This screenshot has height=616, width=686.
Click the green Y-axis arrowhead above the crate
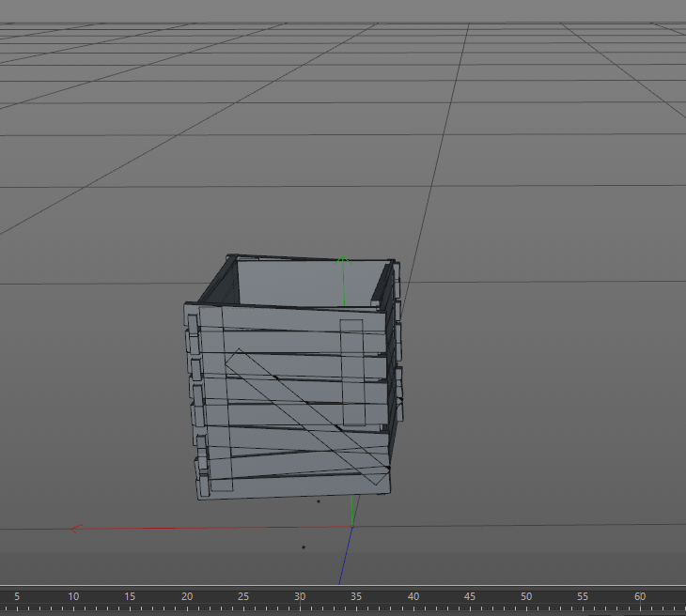click(x=344, y=258)
